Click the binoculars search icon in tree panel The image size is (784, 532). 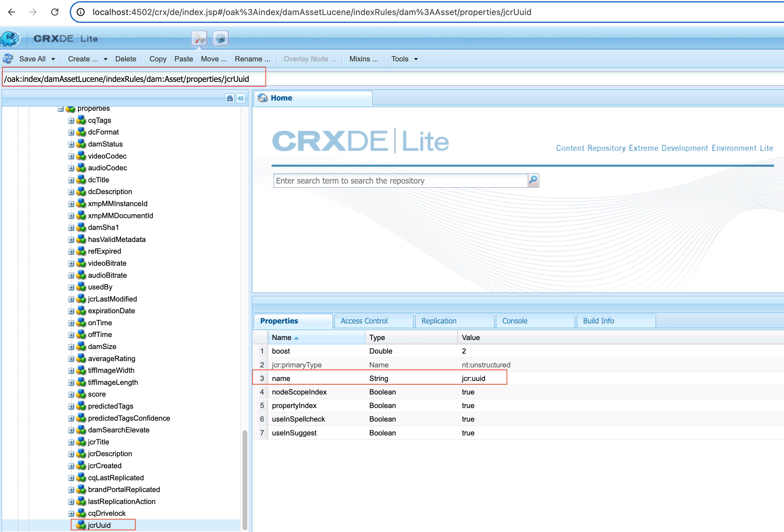(230, 98)
